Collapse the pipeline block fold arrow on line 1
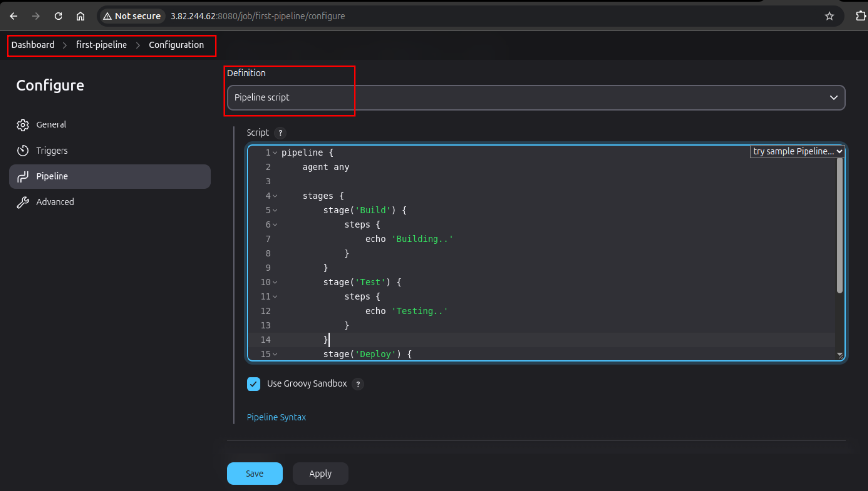 [x=275, y=153]
